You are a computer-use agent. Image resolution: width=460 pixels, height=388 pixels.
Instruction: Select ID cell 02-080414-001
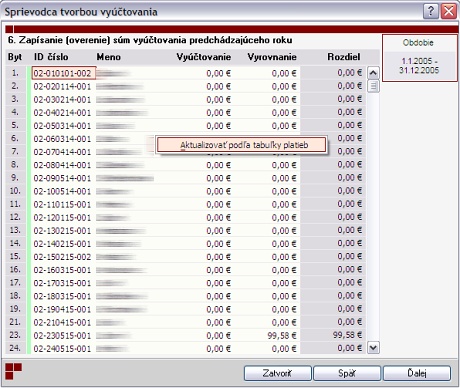62,165
